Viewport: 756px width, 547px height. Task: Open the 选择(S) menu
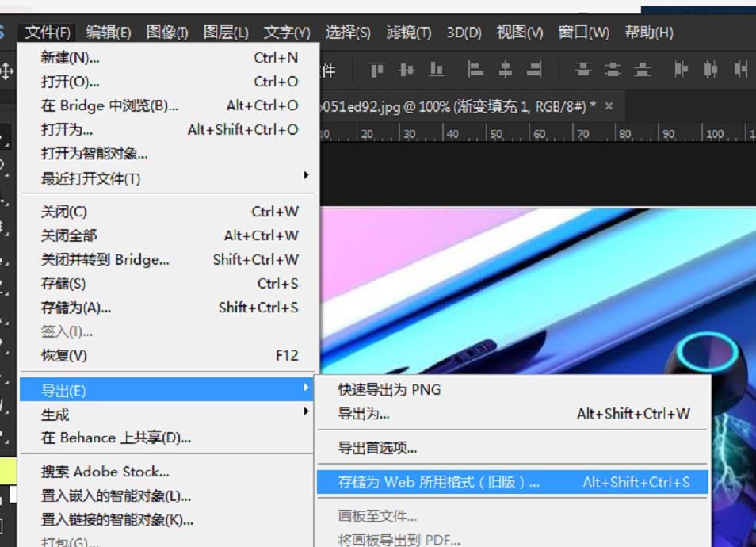[x=348, y=33]
